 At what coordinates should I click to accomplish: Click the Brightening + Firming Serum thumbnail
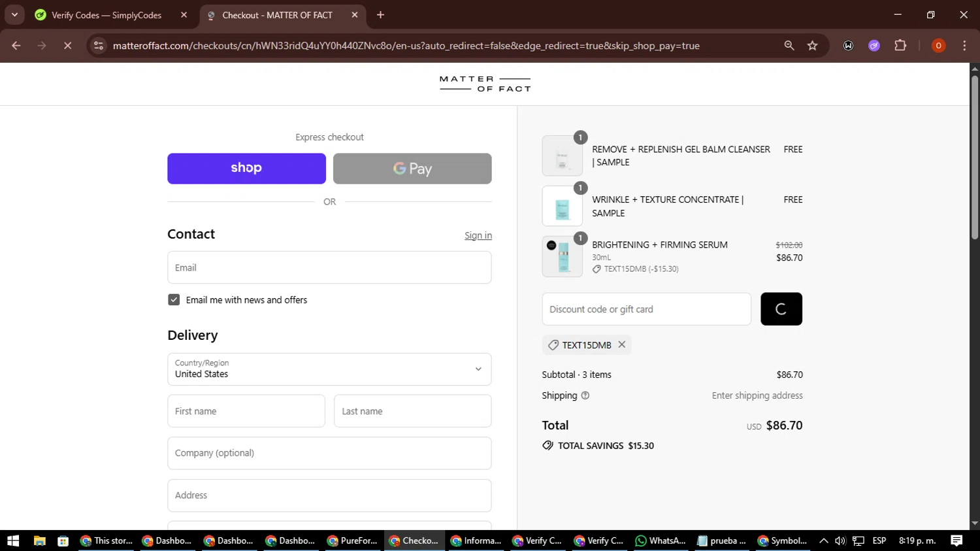coord(563,257)
